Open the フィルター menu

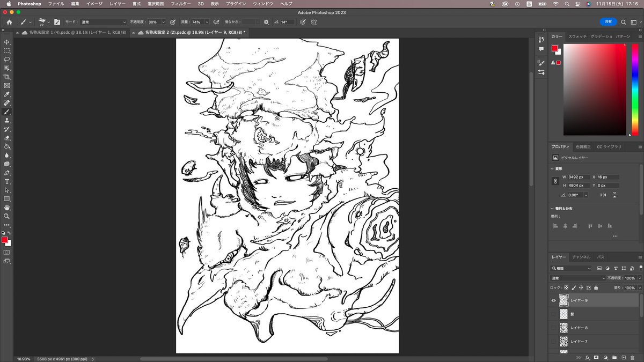(180, 4)
